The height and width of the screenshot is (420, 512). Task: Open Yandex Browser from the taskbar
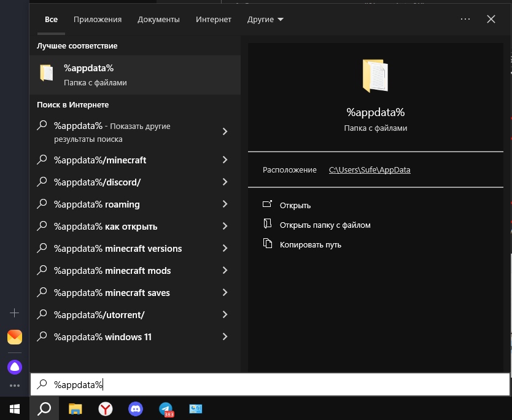(x=106, y=408)
